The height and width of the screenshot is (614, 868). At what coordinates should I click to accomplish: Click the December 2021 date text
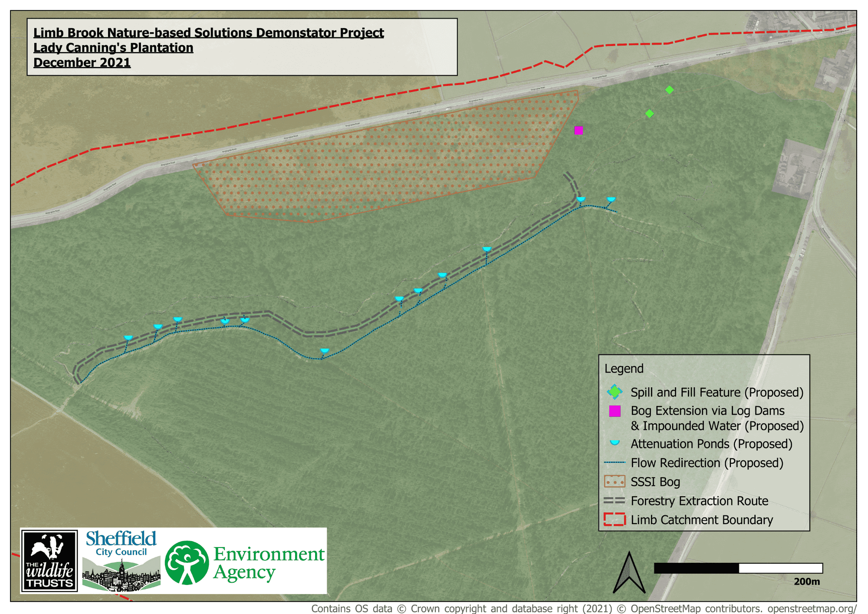point(82,63)
